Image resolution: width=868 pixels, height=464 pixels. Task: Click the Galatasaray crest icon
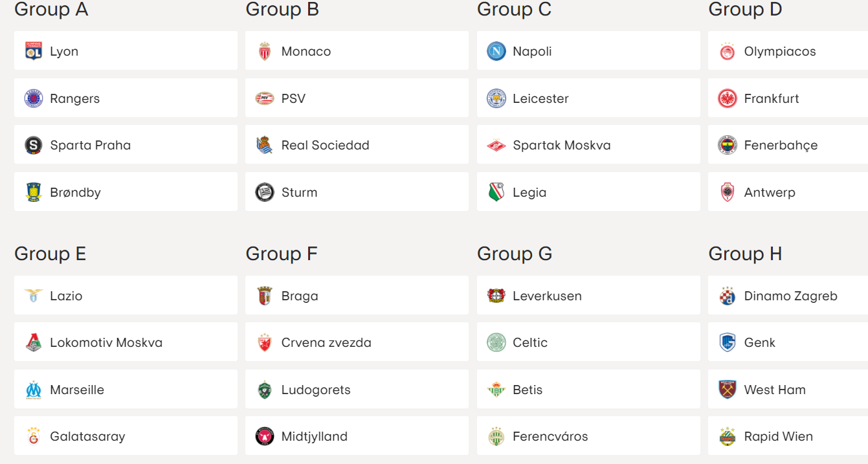(34, 436)
